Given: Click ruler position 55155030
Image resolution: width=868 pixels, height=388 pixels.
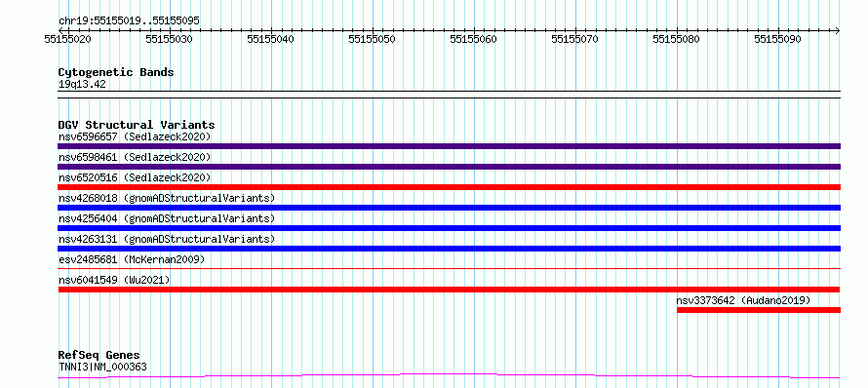Looking at the screenshot, I should pyautogui.click(x=170, y=39).
